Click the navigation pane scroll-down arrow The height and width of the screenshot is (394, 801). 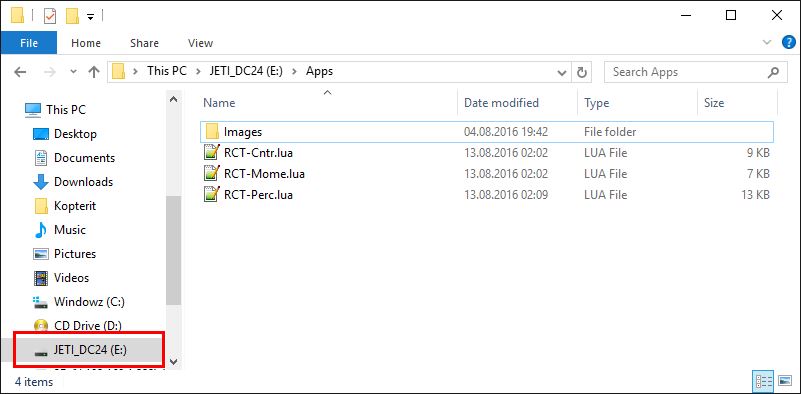[173, 362]
